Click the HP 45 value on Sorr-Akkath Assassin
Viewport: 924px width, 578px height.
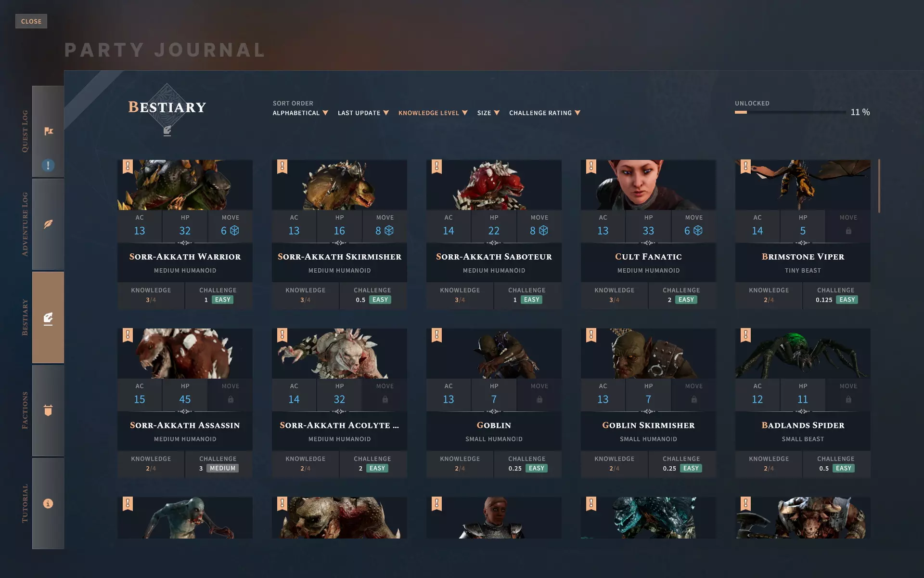tap(185, 399)
